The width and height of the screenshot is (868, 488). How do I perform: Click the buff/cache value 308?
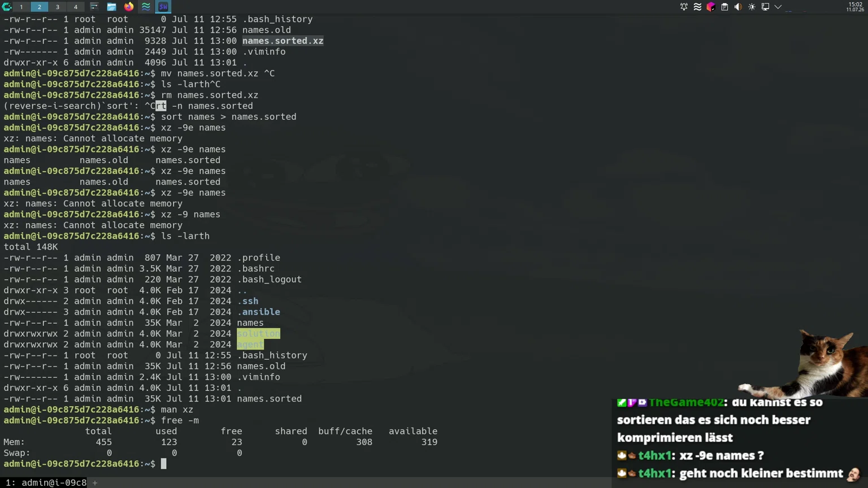364,442
